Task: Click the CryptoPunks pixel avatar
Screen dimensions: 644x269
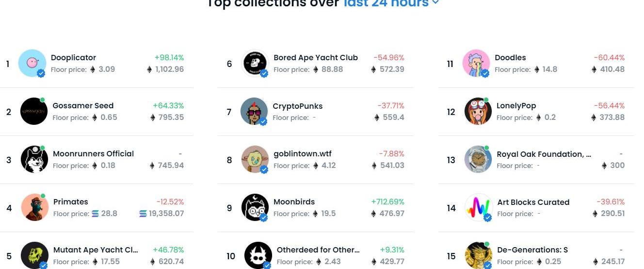Action: [x=254, y=111]
